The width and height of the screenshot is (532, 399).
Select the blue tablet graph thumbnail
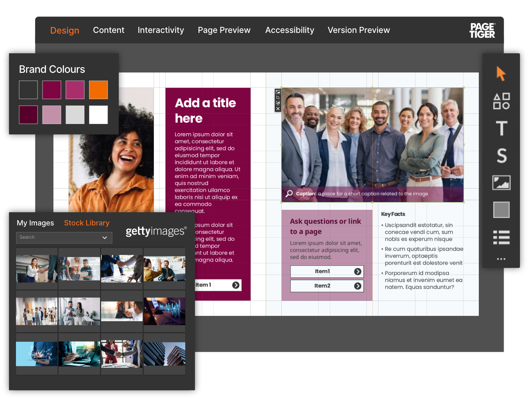click(37, 354)
